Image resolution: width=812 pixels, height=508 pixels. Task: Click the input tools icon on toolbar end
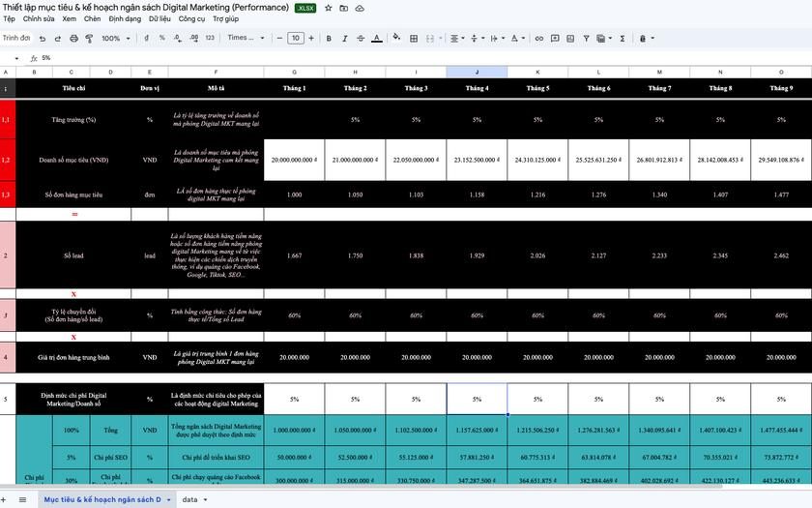[642, 39]
